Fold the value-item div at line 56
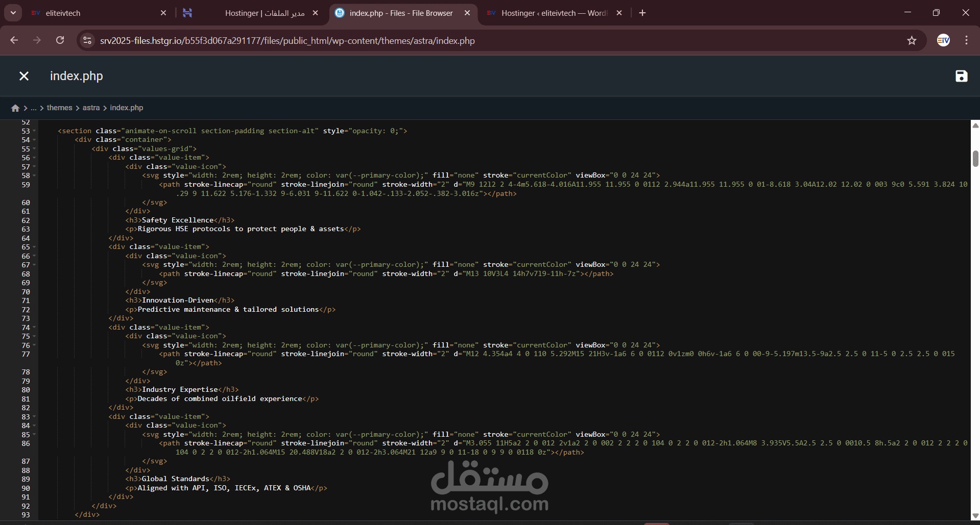980x525 pixels. [34, 158]
